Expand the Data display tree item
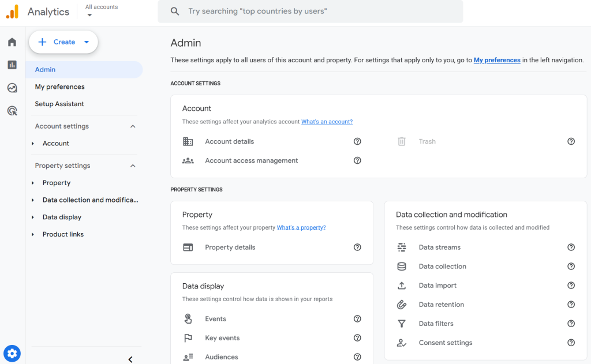Screen dimensions: 591x364 [x=33, y=217]
